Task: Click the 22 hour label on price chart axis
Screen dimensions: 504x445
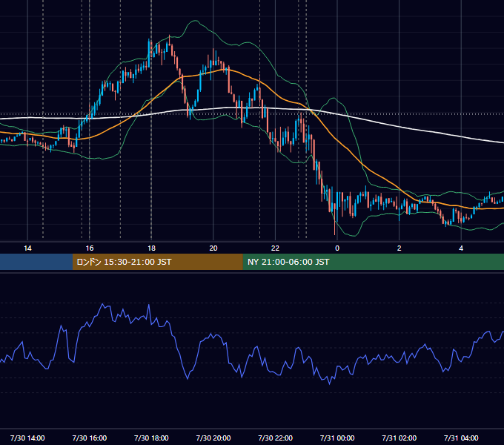Action: tap(275, 248)
